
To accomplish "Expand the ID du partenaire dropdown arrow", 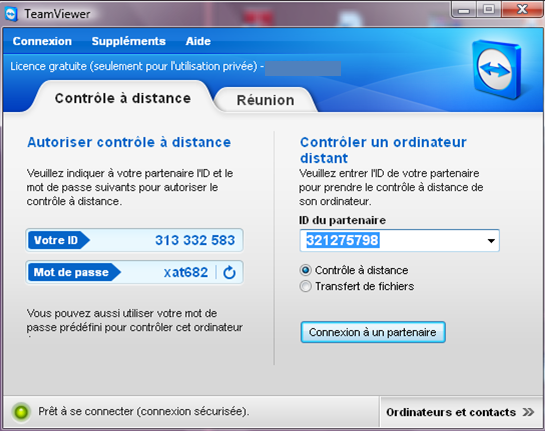I will click(491, 241).
